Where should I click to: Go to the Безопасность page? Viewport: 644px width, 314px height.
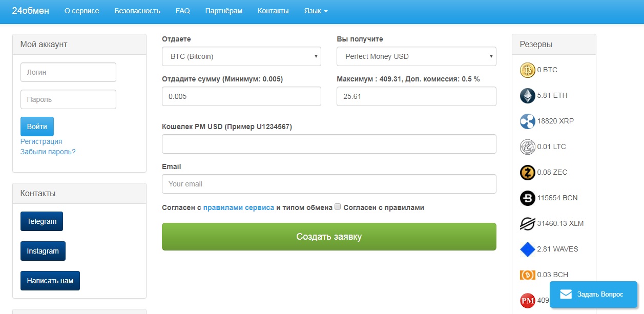pos(137,11)
